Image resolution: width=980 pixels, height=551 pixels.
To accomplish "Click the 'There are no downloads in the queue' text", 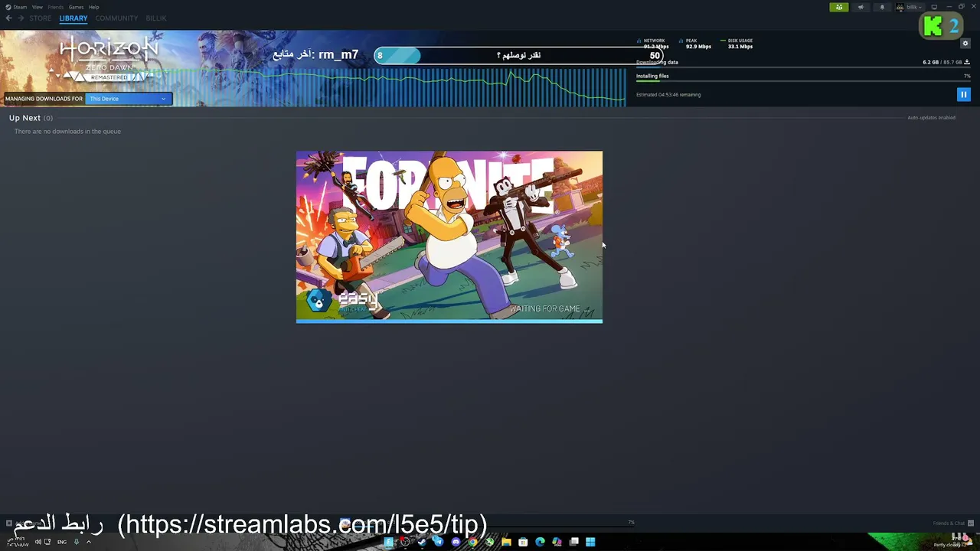I will pyautogui.click(x=67, y=132).
